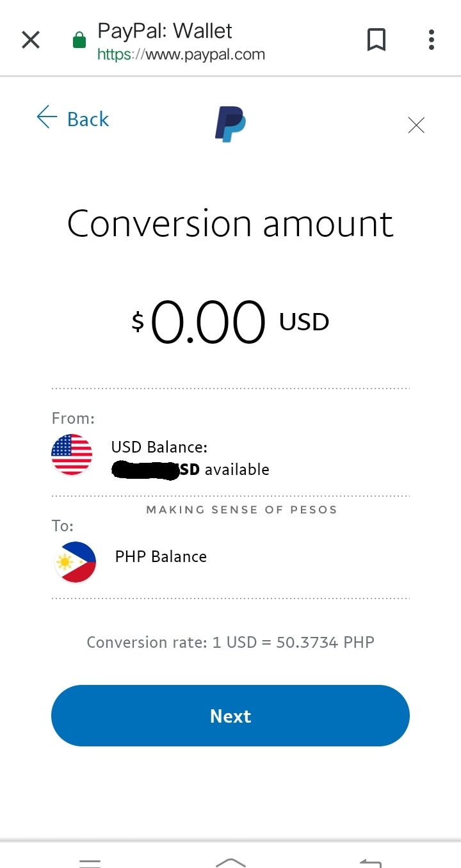Tap the PayPal: Wallet page title
This screenshot has width=461, height=868.
tap(164, 30)
